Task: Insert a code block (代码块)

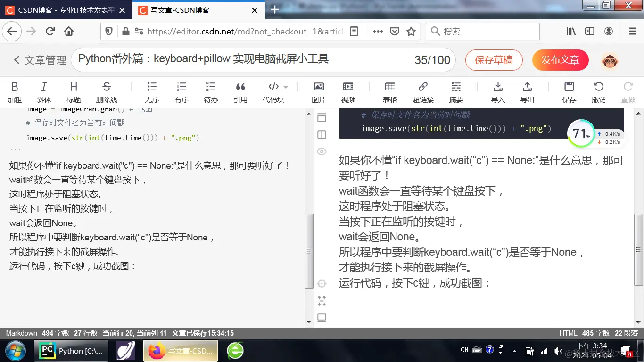Action: [273, 92]
